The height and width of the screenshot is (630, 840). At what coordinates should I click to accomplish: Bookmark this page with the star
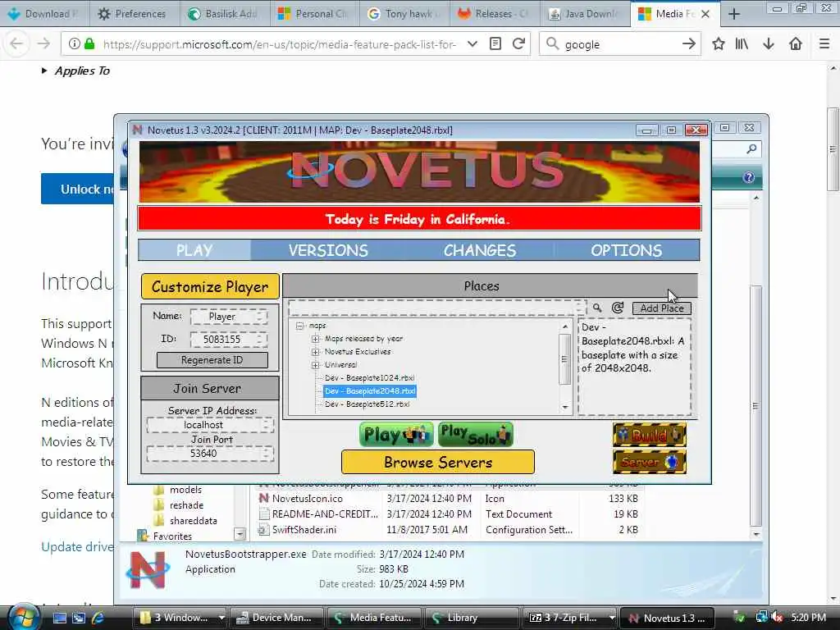[719, 44]
